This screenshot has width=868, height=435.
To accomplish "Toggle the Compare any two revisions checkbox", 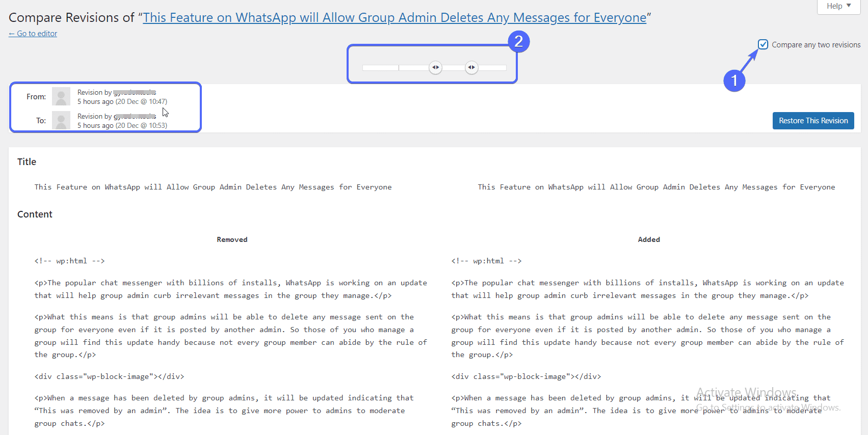I will [762, 44].
